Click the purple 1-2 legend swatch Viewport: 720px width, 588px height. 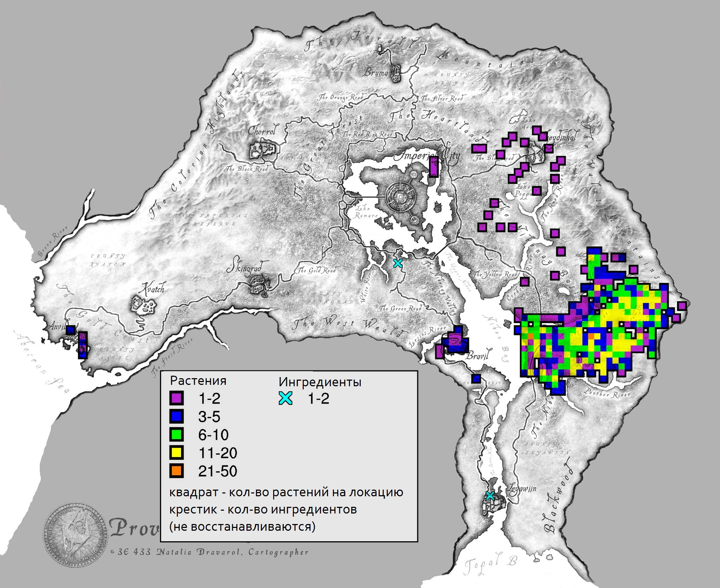(x=176, y=398)
